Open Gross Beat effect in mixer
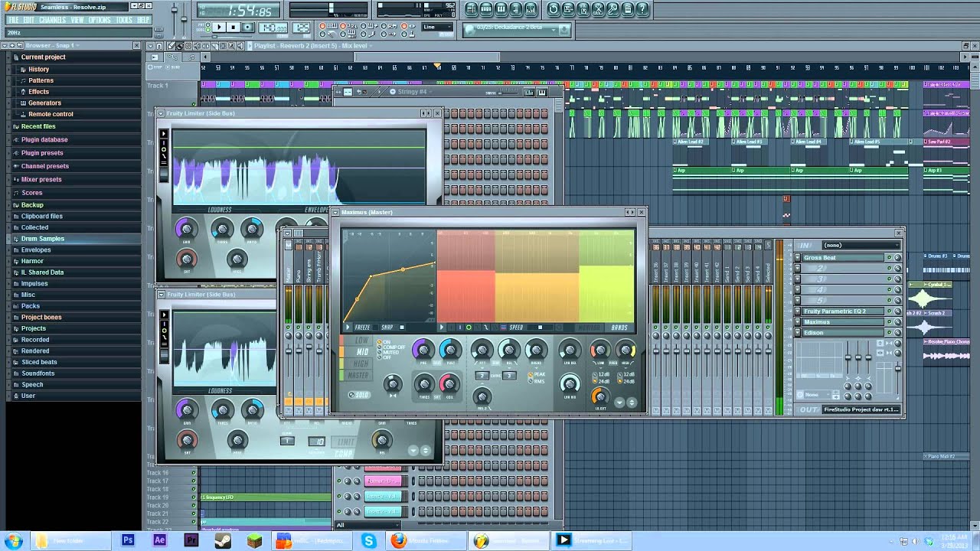The width and height of the screenshot is (980, 551). click(842, 258)
